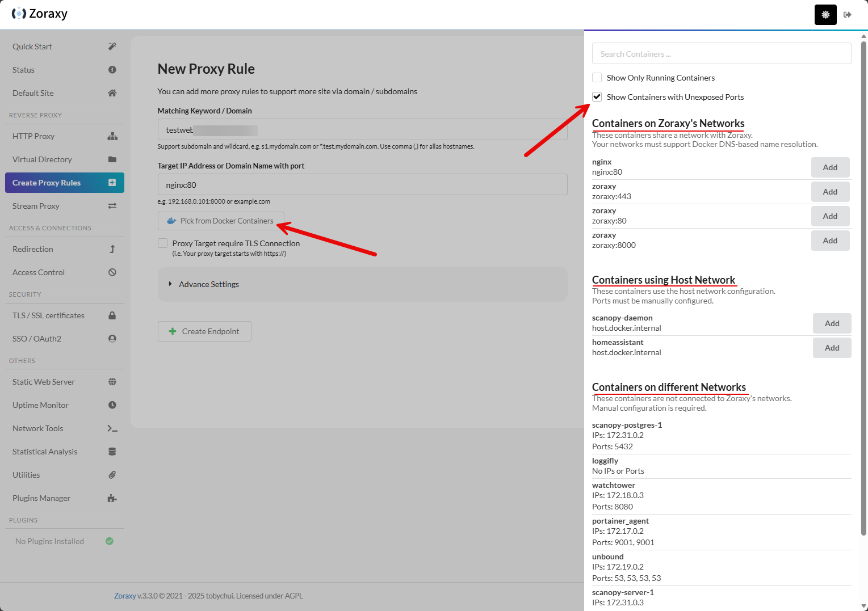Click the theme toggle icon in header

coord(825,15)
